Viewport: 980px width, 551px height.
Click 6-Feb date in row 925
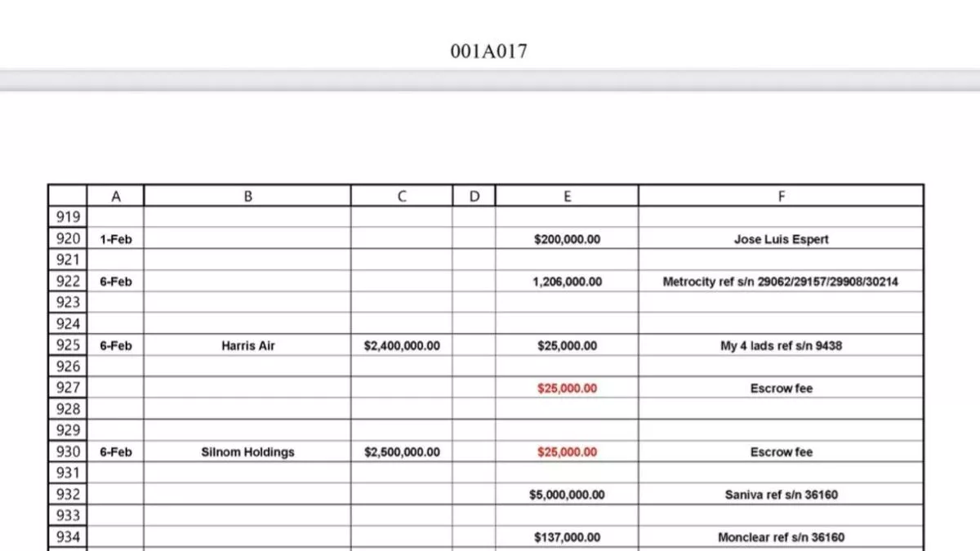[x=115, y=345]
